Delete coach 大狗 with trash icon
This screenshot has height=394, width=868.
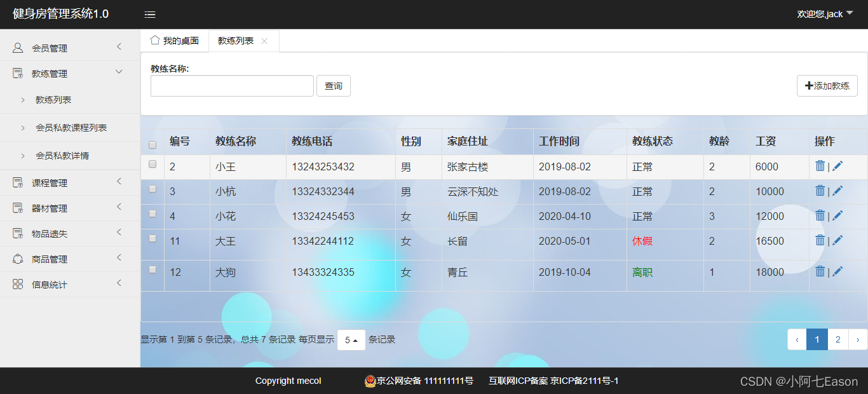click(x=820, y=271)
